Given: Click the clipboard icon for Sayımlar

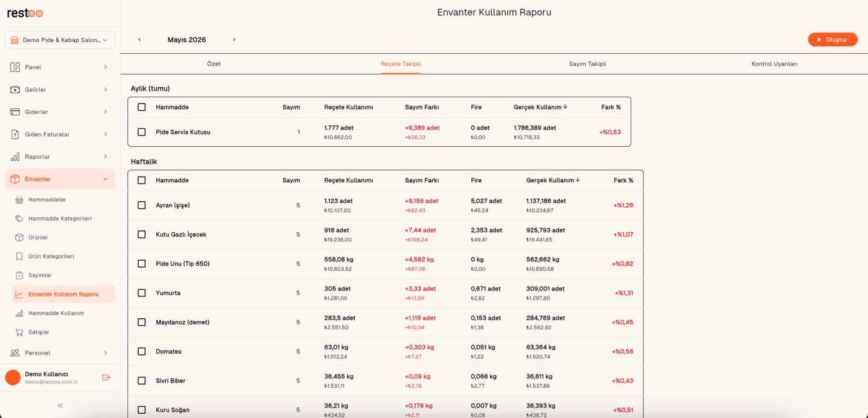Looking at the screenshot, I should coord(19,276).
